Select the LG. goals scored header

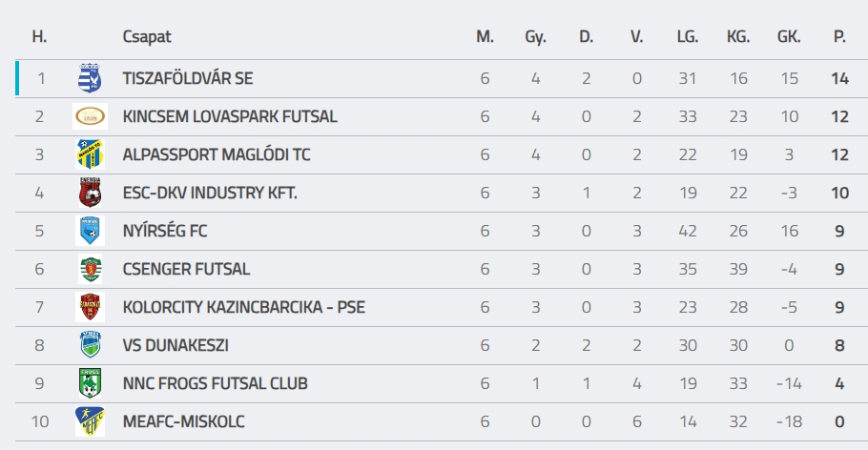(688, 36)
